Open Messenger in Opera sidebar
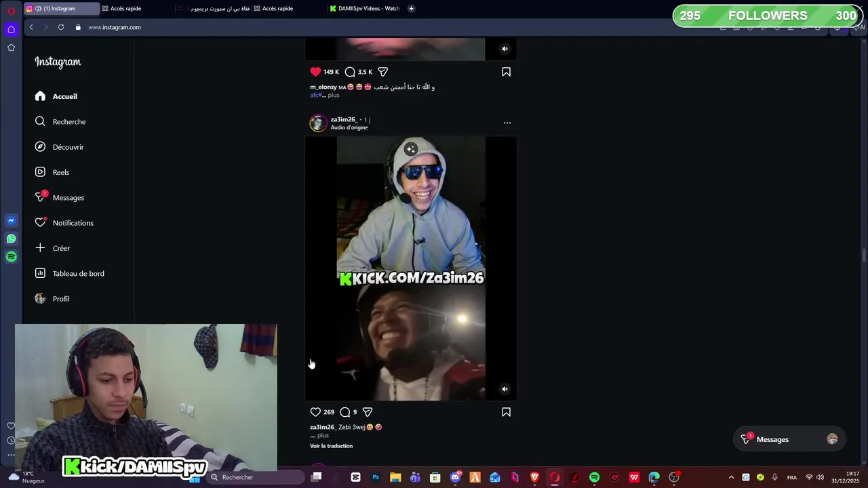The image size is (868, 488). coord(11,220)
